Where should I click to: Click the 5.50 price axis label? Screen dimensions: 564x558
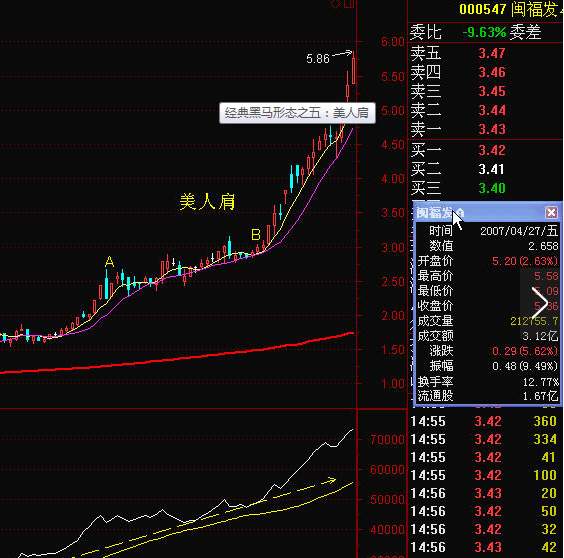(x=392, y=77)
